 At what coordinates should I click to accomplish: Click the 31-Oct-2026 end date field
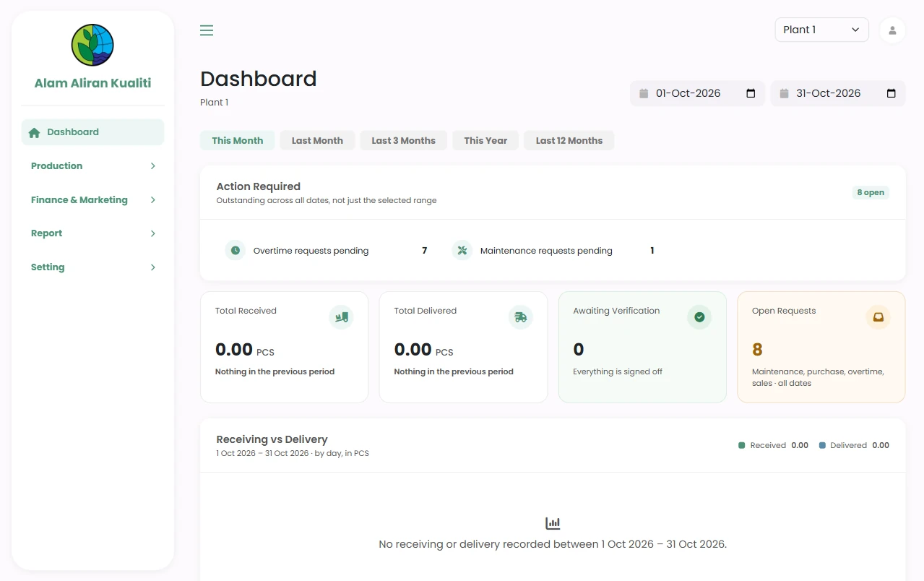click(x=838, y=93)
